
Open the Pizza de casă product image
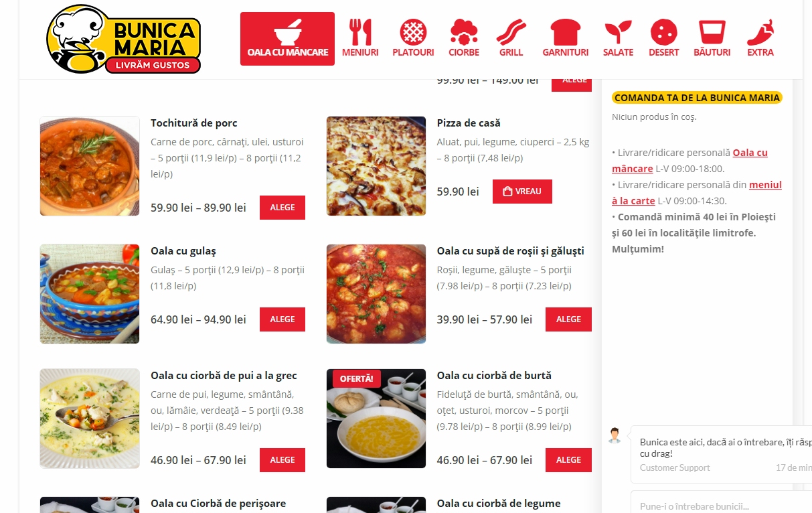376,166
